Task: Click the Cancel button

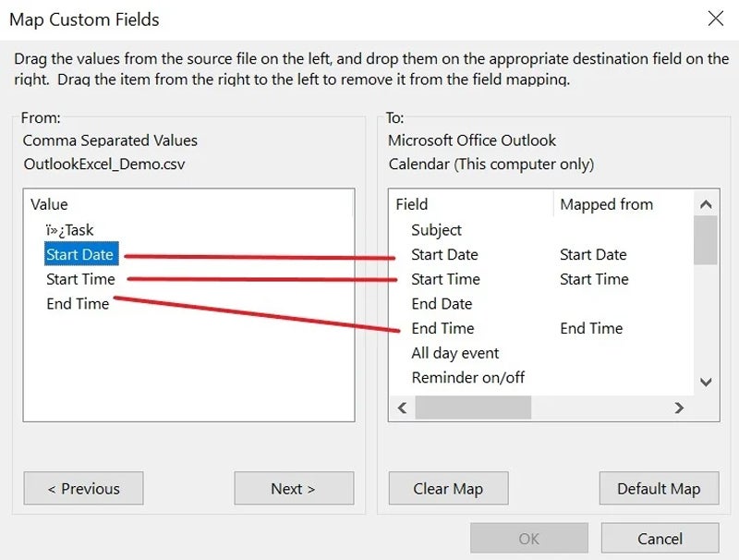Action: [660, 539]
